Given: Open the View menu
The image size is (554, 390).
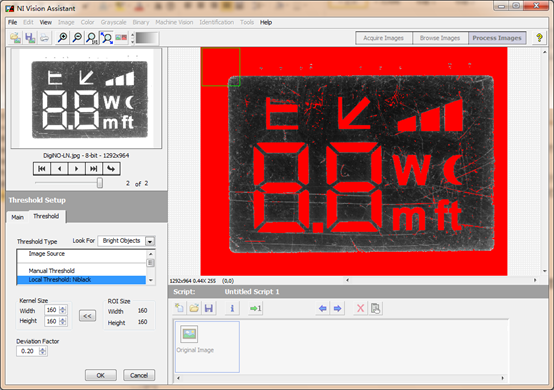Looking at the screenshot, I should pos(46,22).
